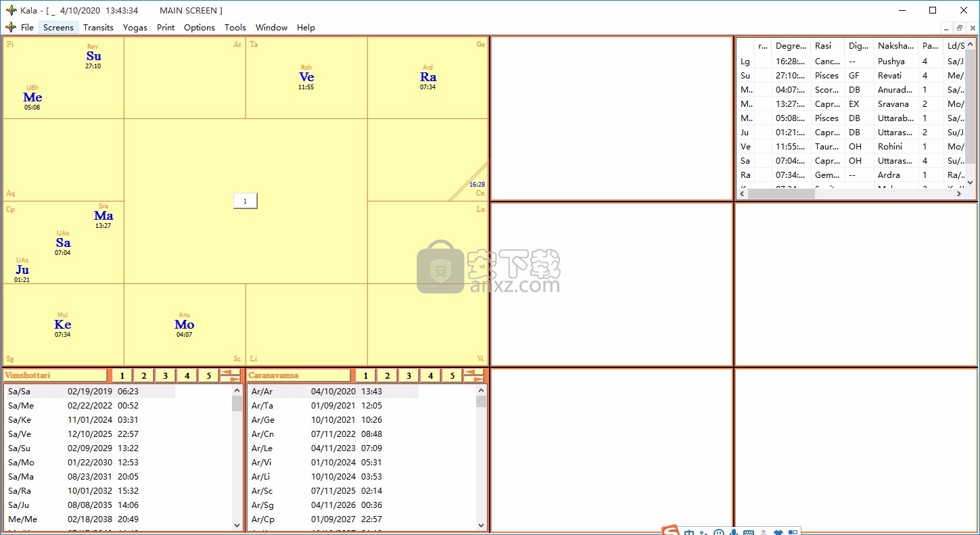Click the microphone icon in IME toolbar
Image resolution: width=980 pixels, height=535 pixels.
(734, 532)
